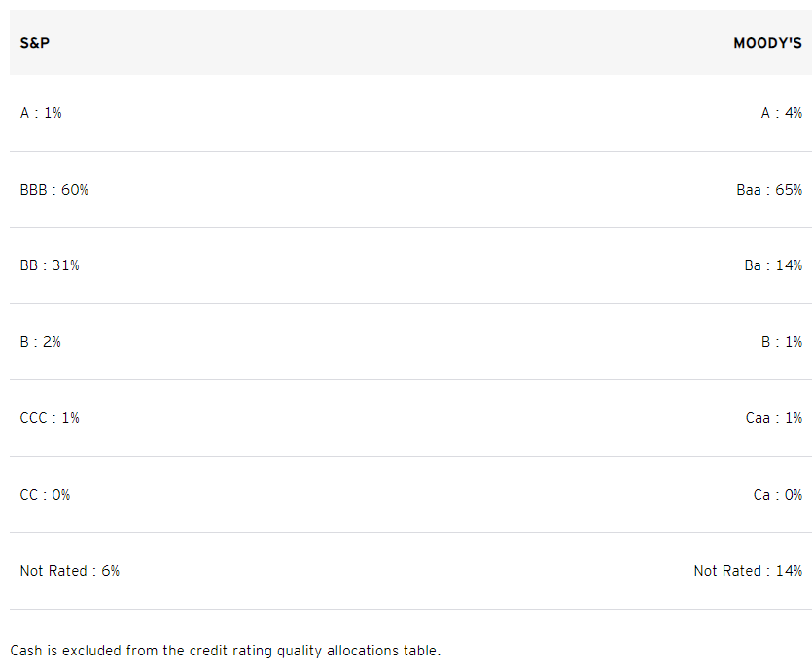Click the Moody's B : 1% entry
812x672 pixels.
pyautogui.click(x=782, y=342)
